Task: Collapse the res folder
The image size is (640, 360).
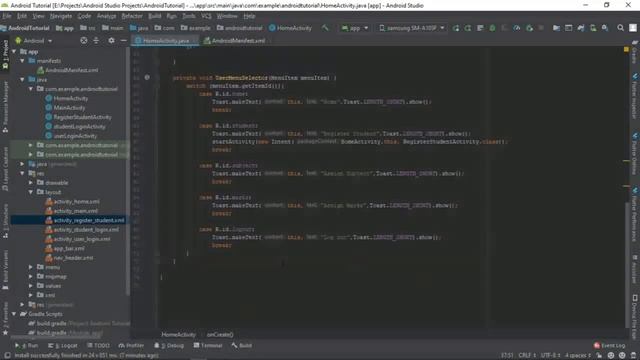Action: (22, 173)
